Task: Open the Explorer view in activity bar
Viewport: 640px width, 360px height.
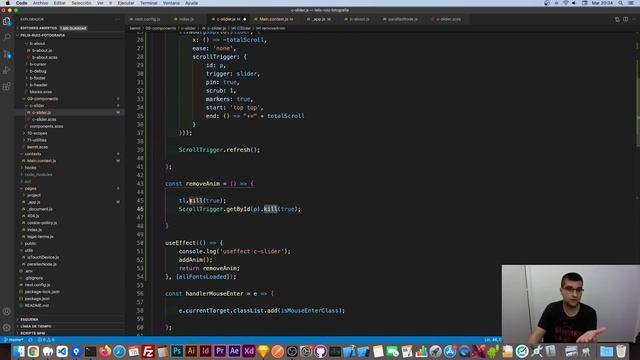Action: (x=7, y=22)
